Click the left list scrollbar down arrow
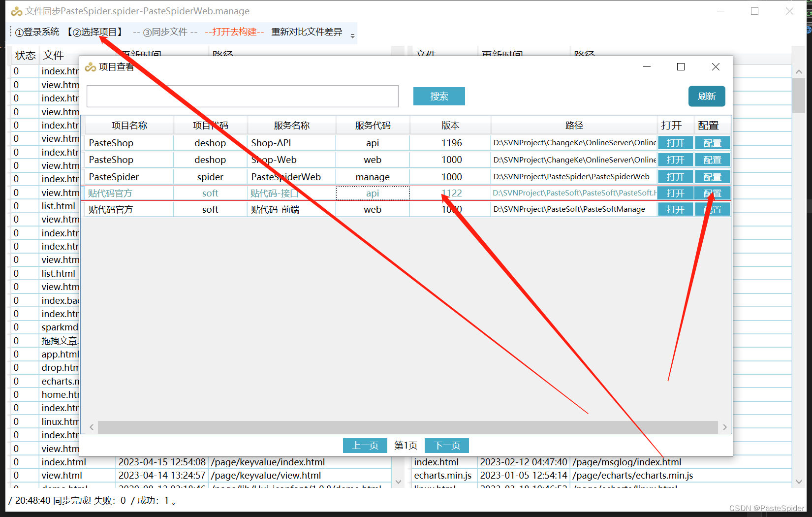The height and width of the screenshot is (517, 812). 399,482
